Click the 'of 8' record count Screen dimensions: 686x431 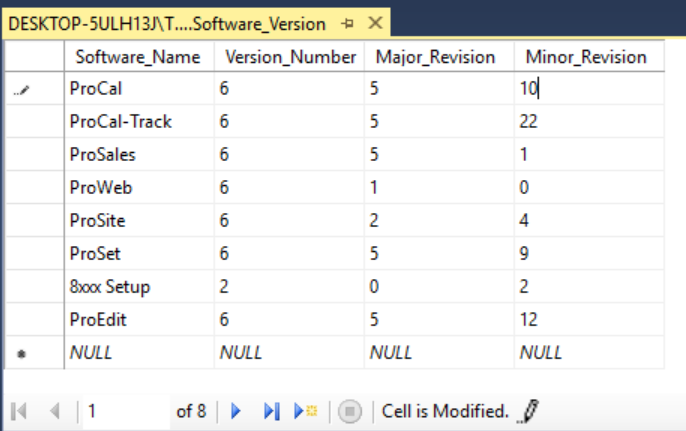pos(191,411)
